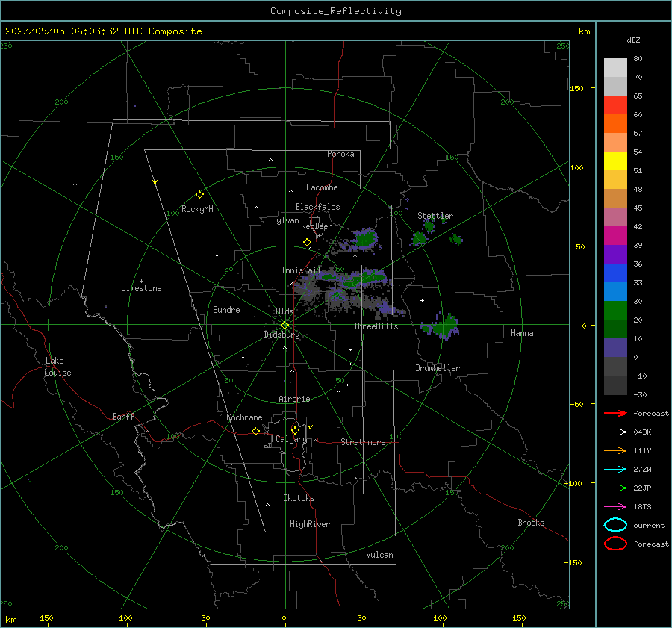Screen dimensions: 672x628
Task: Click the Okotoks town label
Action: pos(299,498)
